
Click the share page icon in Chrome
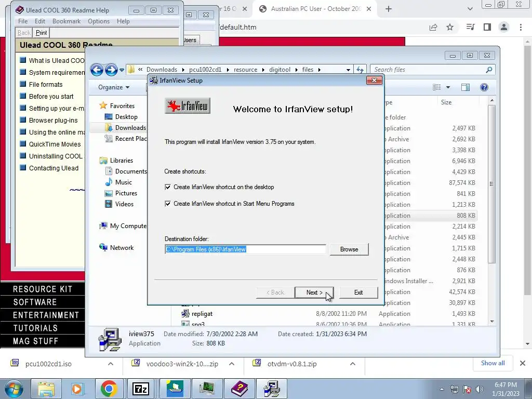point(433,27)
